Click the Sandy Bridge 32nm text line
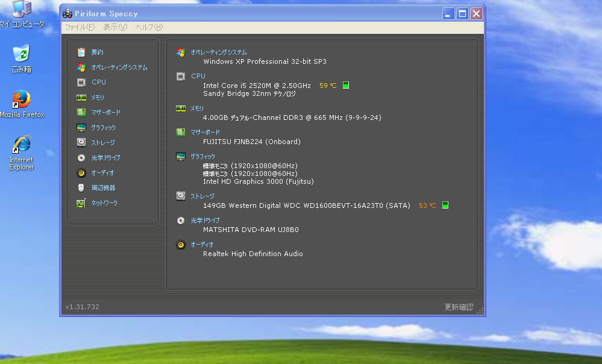602x364 pixels. coord(249,93)
